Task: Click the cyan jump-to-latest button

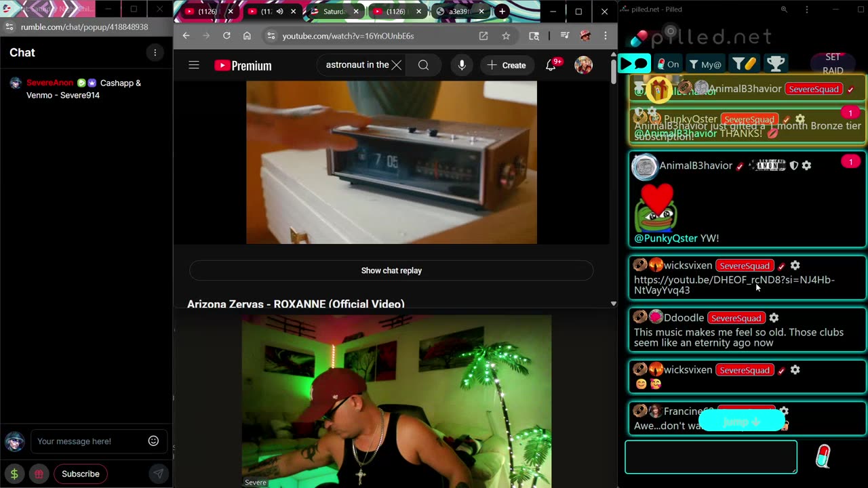Action: pyautogui.click(x=741, y=422)
